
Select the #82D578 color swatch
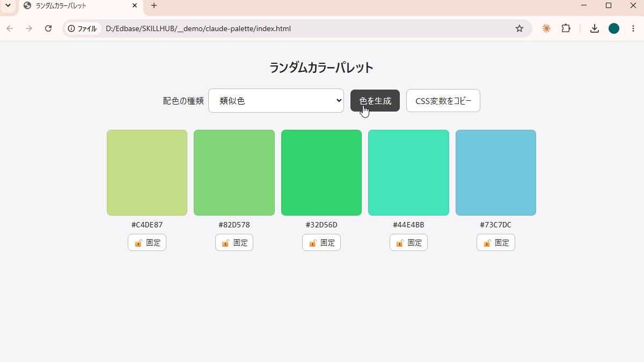coord(234,173)
